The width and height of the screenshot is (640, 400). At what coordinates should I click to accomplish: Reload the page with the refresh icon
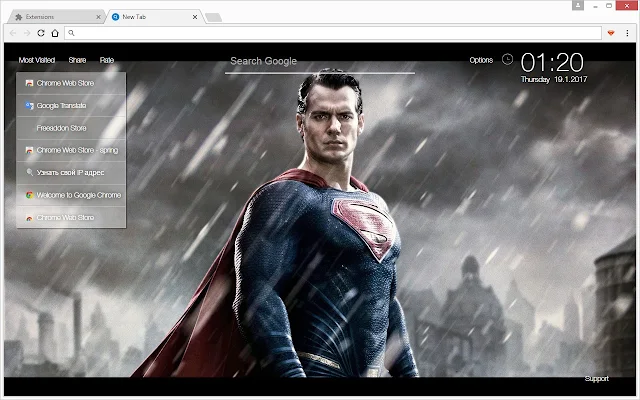40,33
